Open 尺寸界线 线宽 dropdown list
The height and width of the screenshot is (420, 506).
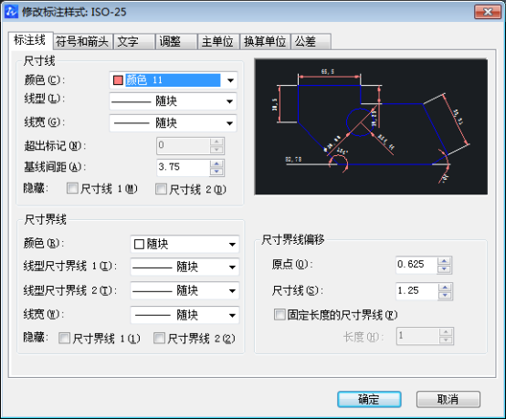(232, 315)
